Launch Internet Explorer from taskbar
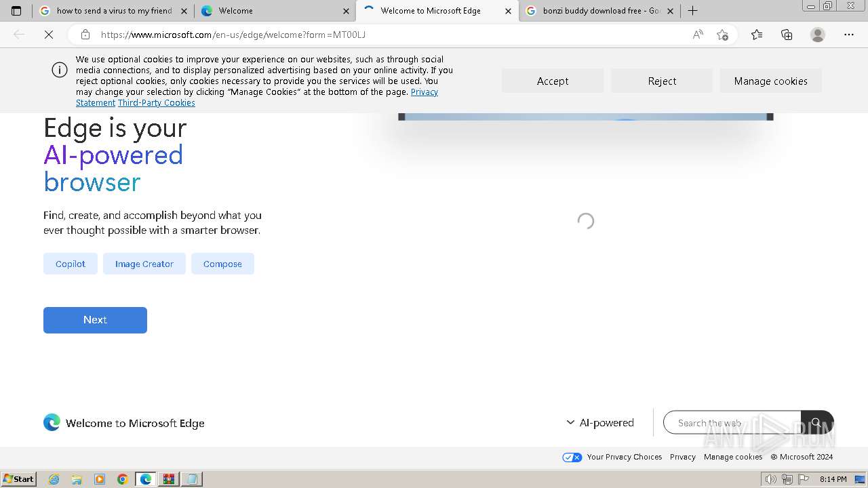This screenshot has height=488, width=868. [54, 479]
